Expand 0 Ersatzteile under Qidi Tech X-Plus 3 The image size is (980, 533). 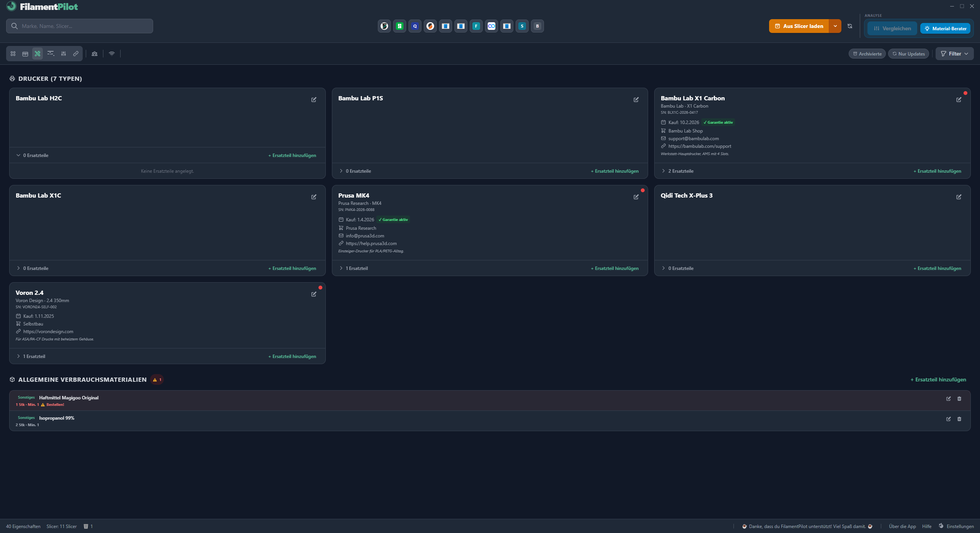pos(678,268)
